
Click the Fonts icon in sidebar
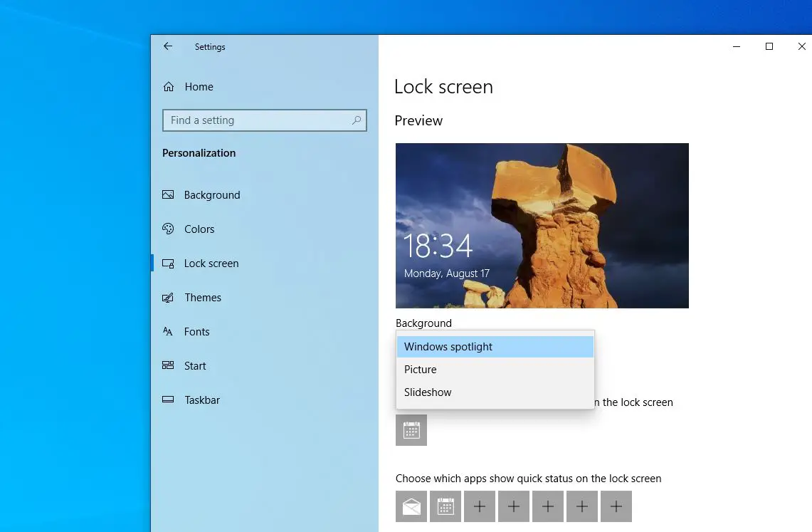[x=168, y=332]
